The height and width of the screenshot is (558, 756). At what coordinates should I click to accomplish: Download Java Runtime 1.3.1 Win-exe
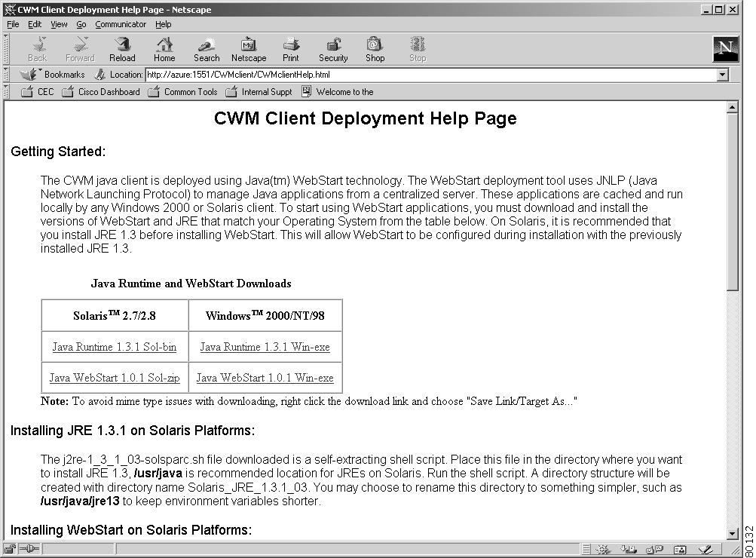coord(265,347)
